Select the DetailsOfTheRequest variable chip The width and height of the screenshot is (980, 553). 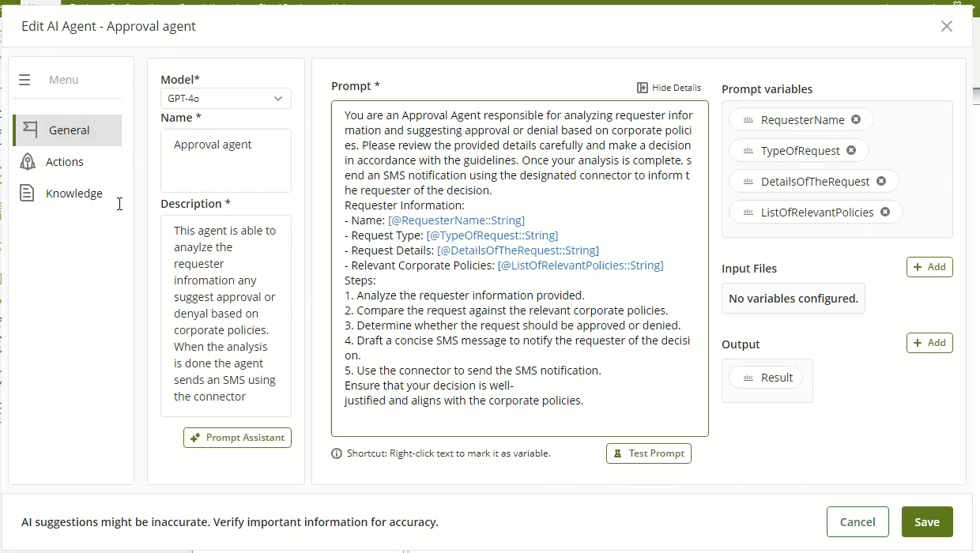(x=814, y=182)
